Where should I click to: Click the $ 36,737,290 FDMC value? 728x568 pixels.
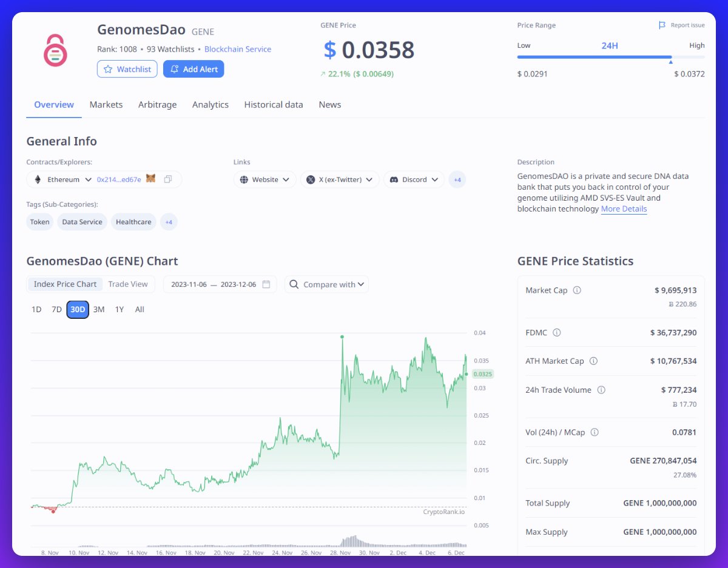tap(673, 333)
